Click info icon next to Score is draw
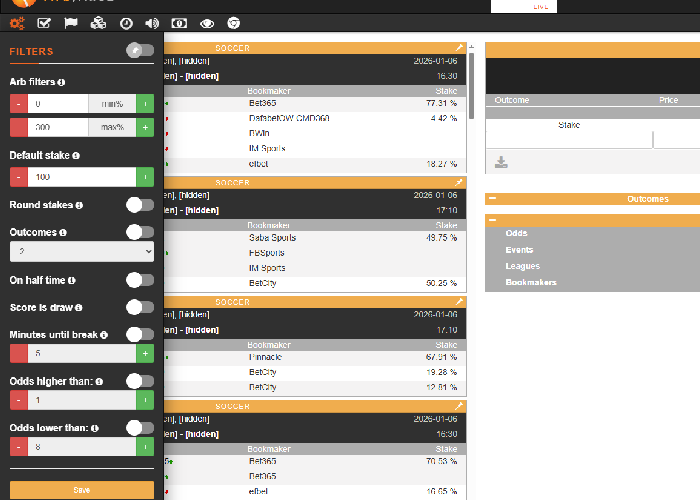Screen dimensions: 700x500 [79, 308]
